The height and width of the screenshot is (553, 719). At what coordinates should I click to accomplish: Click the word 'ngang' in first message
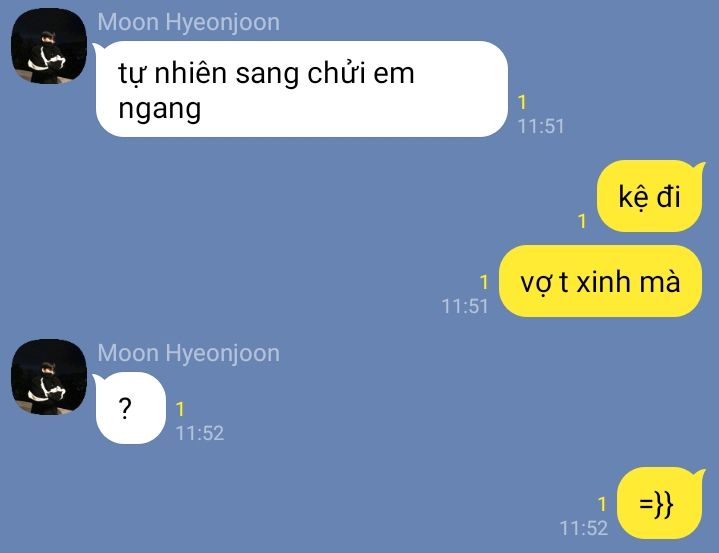coord(160,109)
